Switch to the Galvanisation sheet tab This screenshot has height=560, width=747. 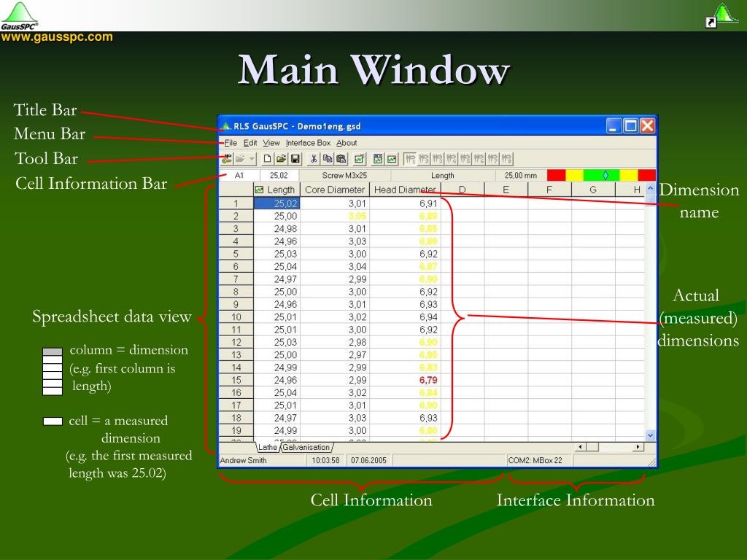coord(306,447)
